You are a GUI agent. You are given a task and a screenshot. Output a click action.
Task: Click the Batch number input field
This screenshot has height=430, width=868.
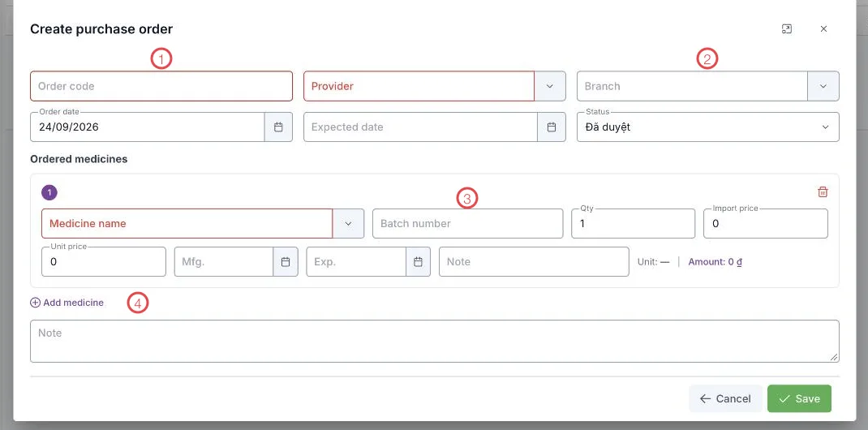coord(468,224)
